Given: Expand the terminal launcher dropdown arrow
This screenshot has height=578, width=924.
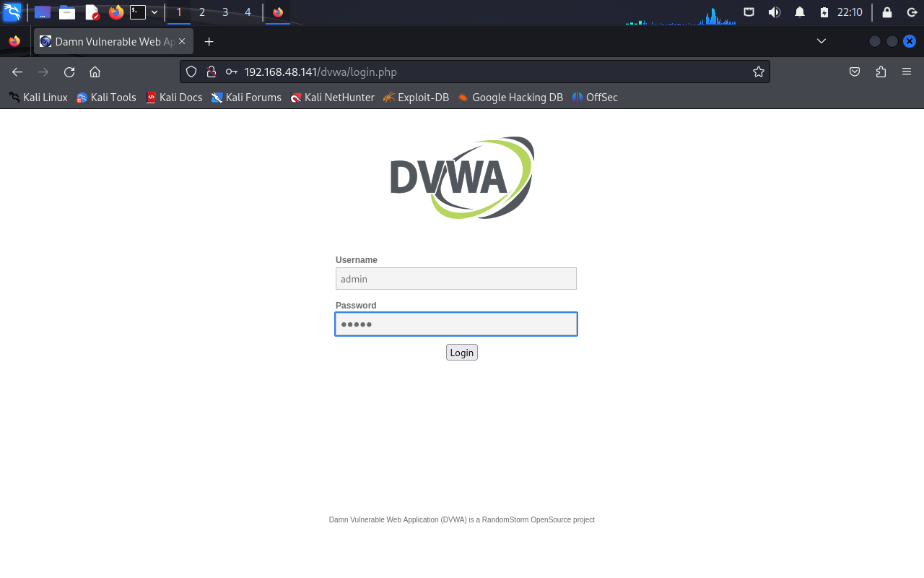Looking at the screenshot, I should pyautogui.click(x=154, y=12).
